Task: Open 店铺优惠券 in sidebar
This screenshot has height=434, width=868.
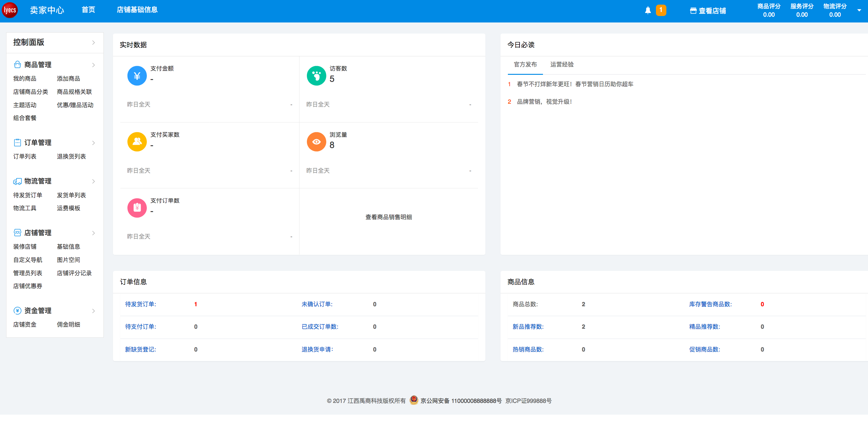Action: point(28,286)
